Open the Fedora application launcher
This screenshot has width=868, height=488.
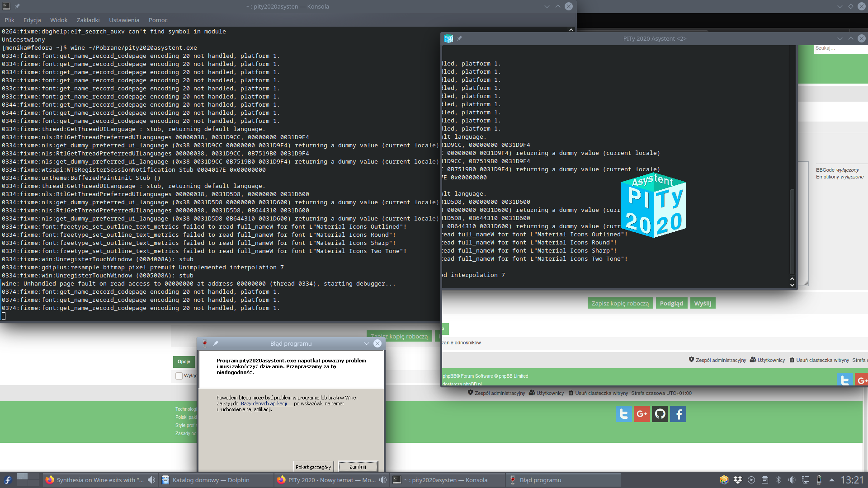[x=8, y=480]
